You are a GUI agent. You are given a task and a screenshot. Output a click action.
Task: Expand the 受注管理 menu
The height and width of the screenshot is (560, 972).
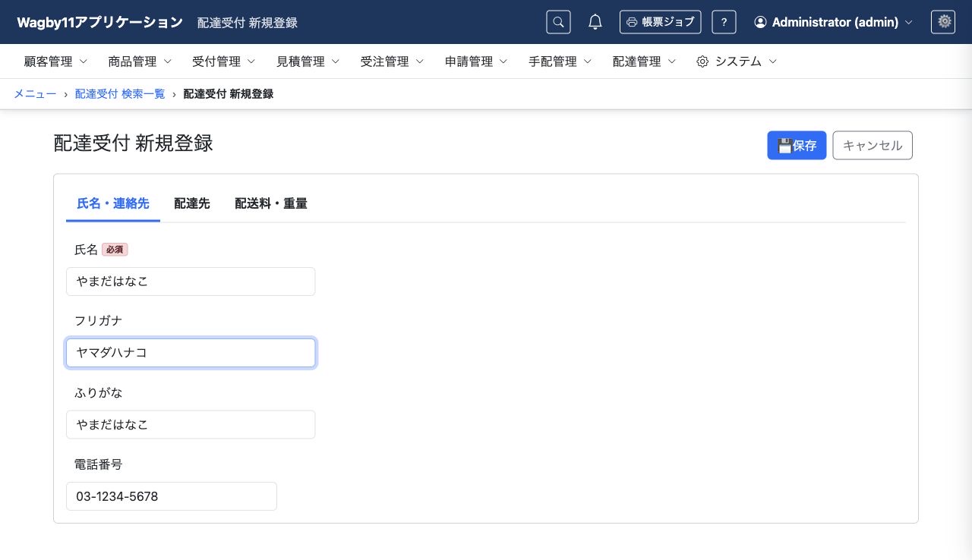[393, 61]
